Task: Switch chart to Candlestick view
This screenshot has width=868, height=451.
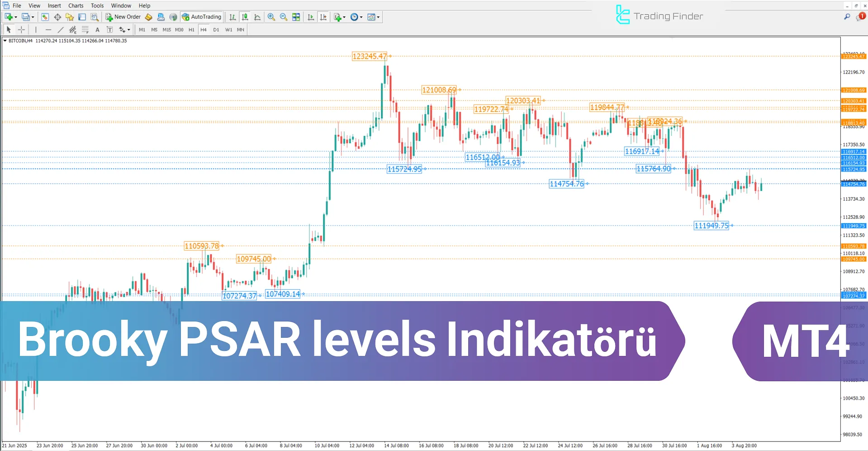Action: coord(244,17)
